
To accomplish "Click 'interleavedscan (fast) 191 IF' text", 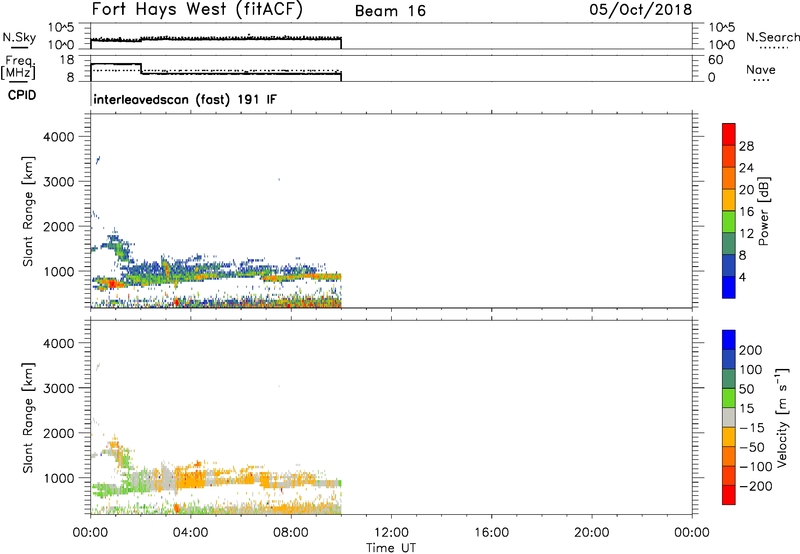I will tap(185, 99).
